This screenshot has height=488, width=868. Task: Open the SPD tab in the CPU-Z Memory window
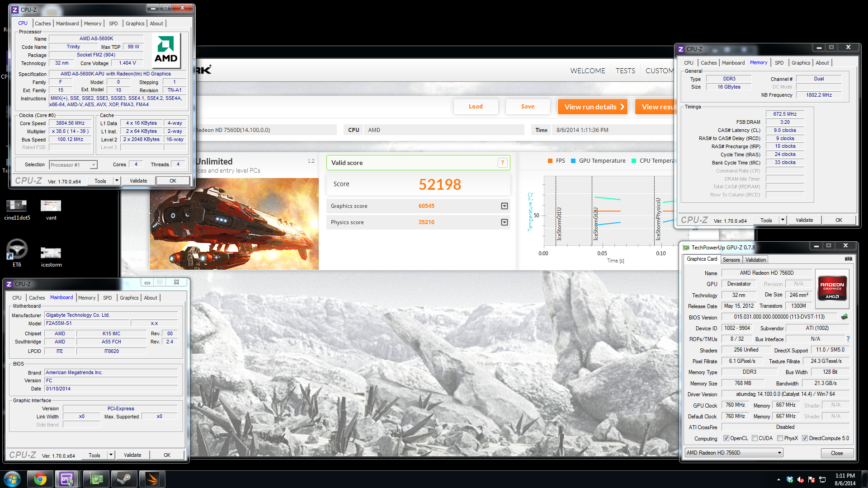pos(779,63)
